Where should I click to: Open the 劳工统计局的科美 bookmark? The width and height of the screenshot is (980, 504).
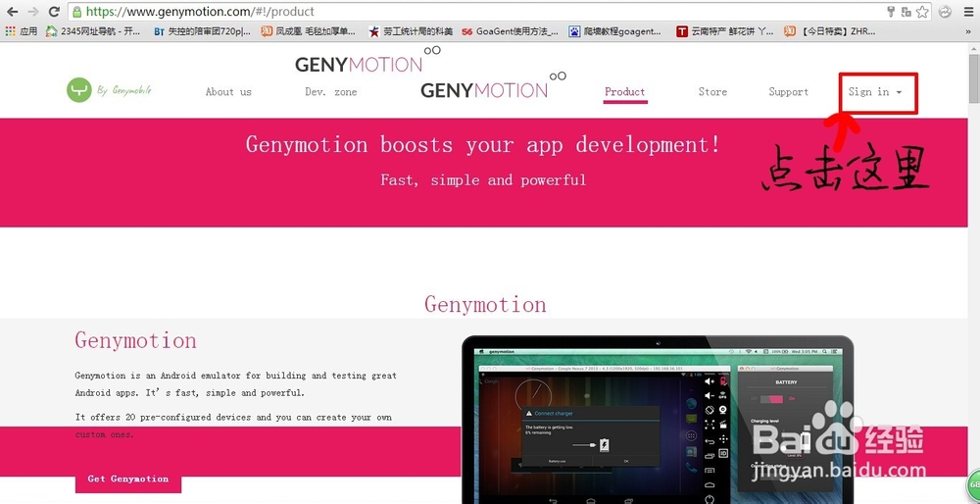(x=411, y=31)
